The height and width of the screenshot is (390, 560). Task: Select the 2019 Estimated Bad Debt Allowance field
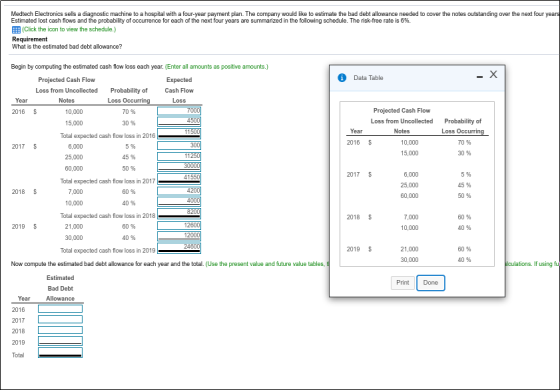tap(60, 341)
